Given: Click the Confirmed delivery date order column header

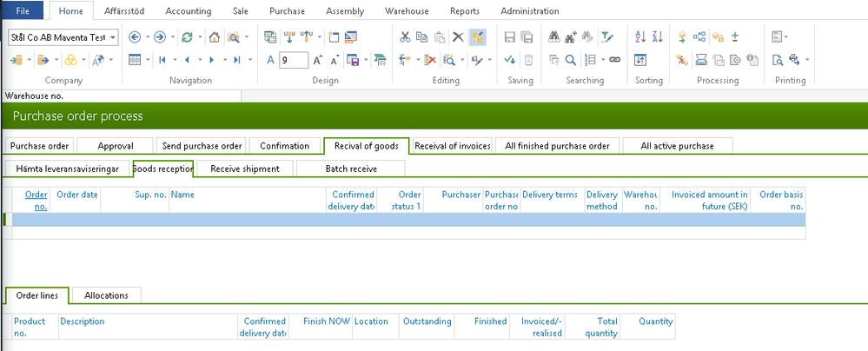Looking at the screenshot, I should tap(353, 201).
